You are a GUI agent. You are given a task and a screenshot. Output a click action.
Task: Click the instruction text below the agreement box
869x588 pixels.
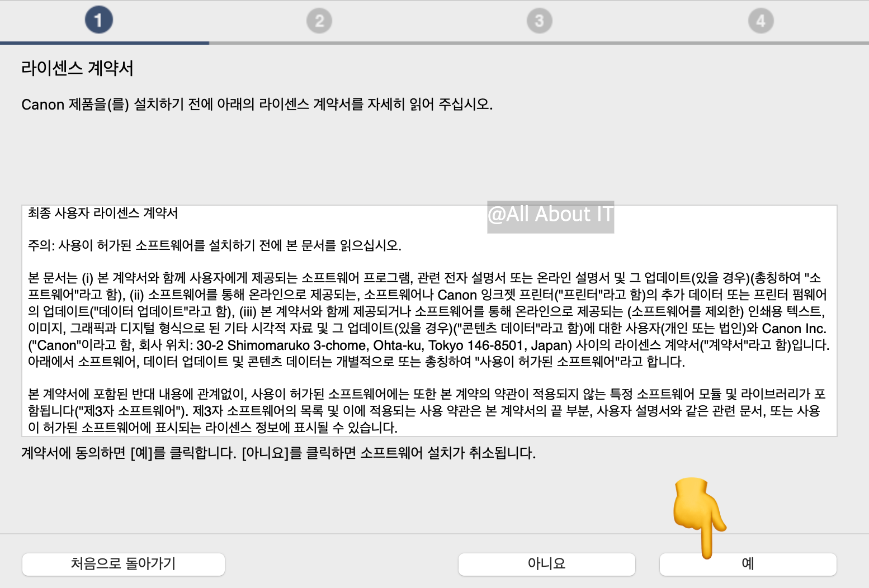(x=278, y=454)
